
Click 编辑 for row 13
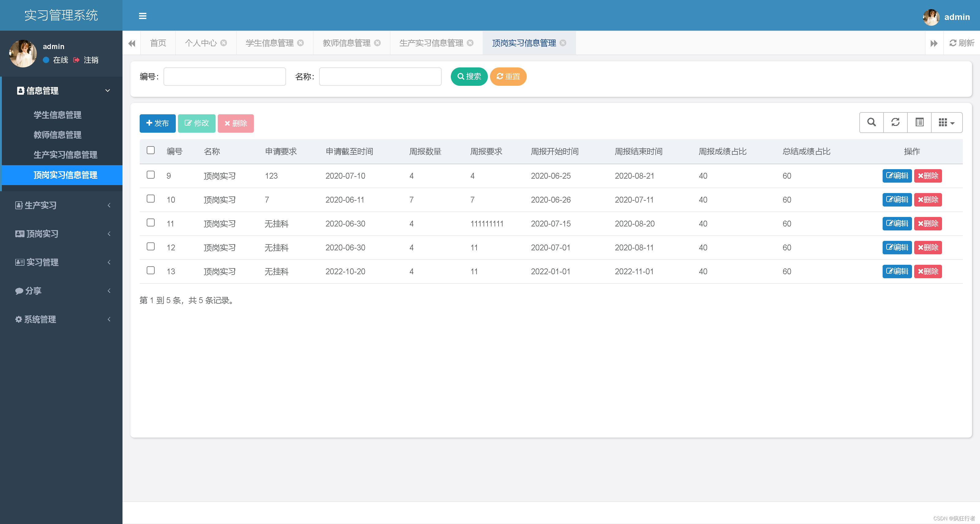pyautogui.click(x=897, y=272)
